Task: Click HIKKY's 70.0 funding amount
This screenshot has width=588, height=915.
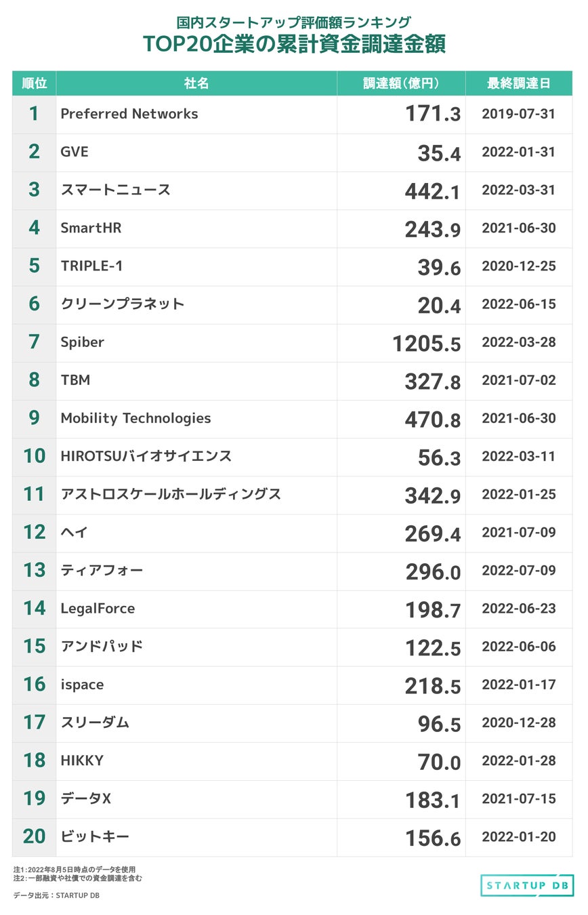Action: click(439, 762)
